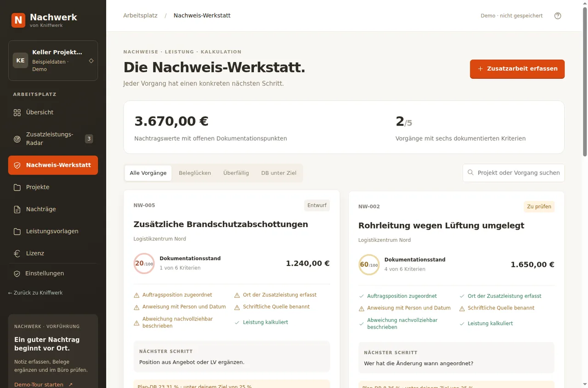The height and width of the screenshot is (388, 588).
Task: Click the Demo-Tour external arrow icon
Action: tap(70, 385)
